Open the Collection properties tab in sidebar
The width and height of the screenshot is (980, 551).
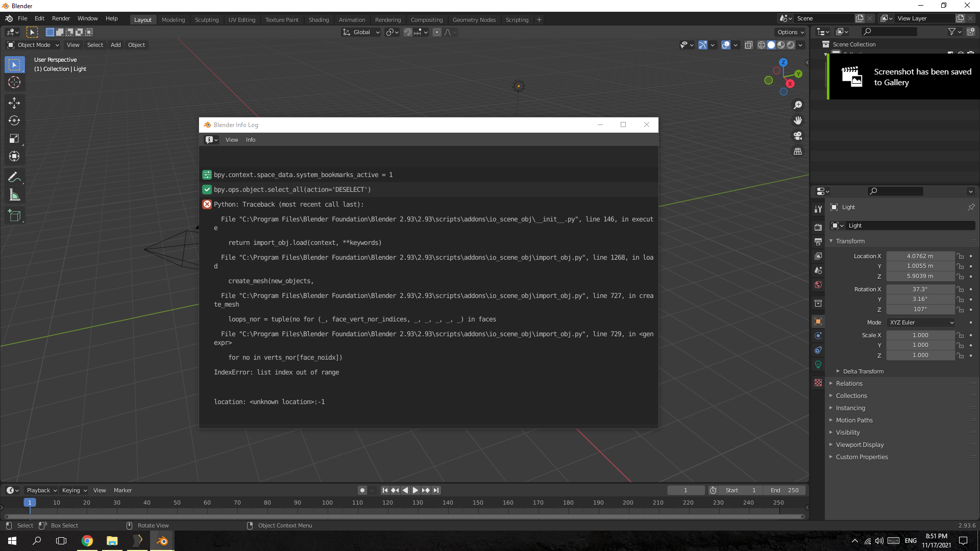click(x=818, y=303)
